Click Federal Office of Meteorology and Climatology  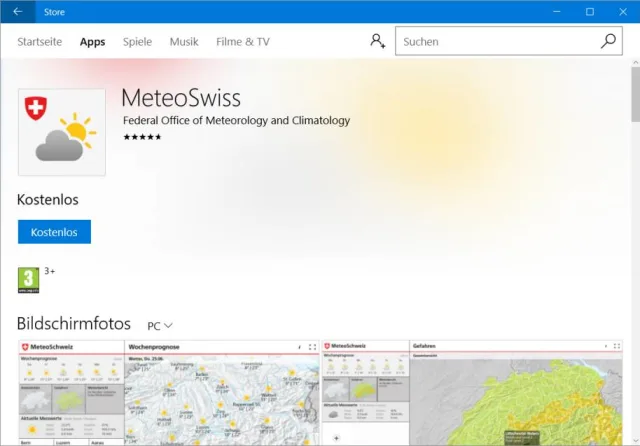click(236, 120)
